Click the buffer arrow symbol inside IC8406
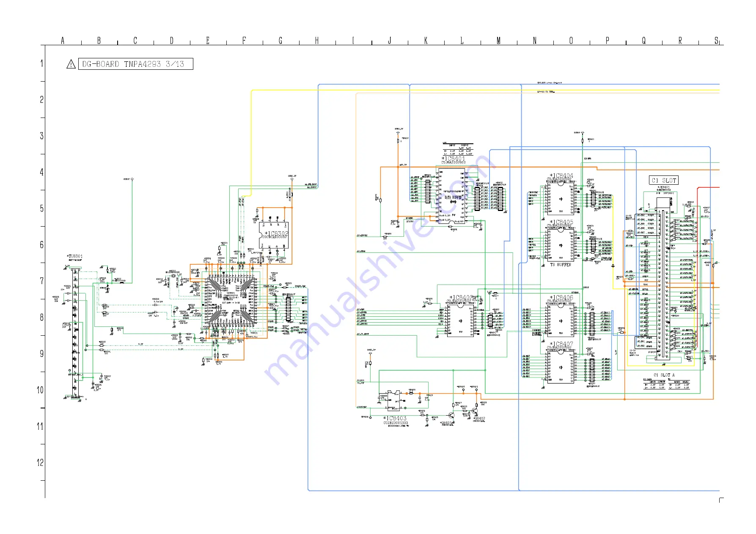756x534 pixels. click(561, 321)
